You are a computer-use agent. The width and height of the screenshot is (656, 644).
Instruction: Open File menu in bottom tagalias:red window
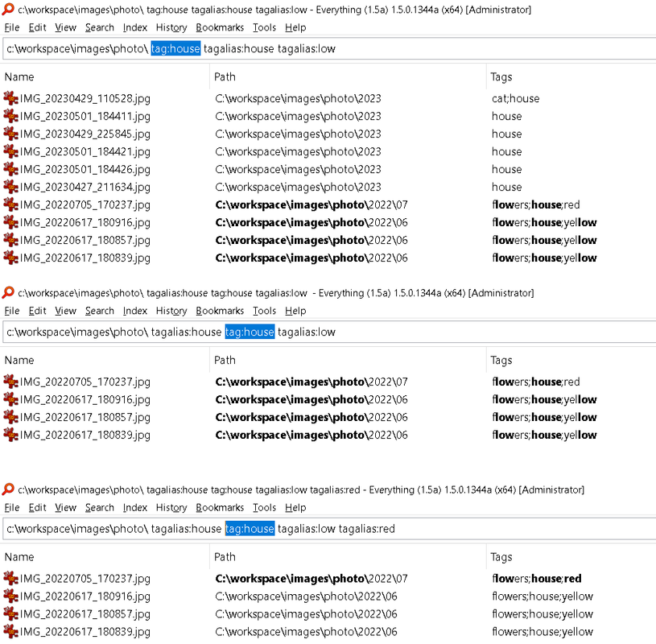12,508
